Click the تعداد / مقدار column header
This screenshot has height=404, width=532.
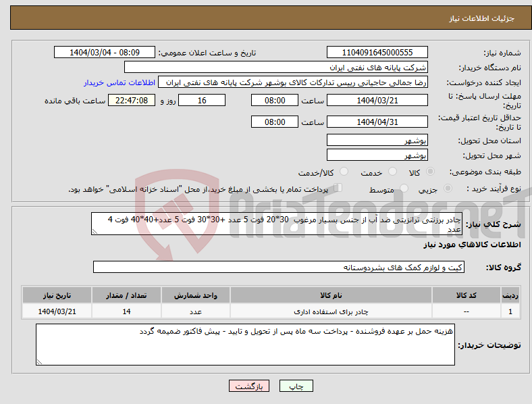coord(126,295)
